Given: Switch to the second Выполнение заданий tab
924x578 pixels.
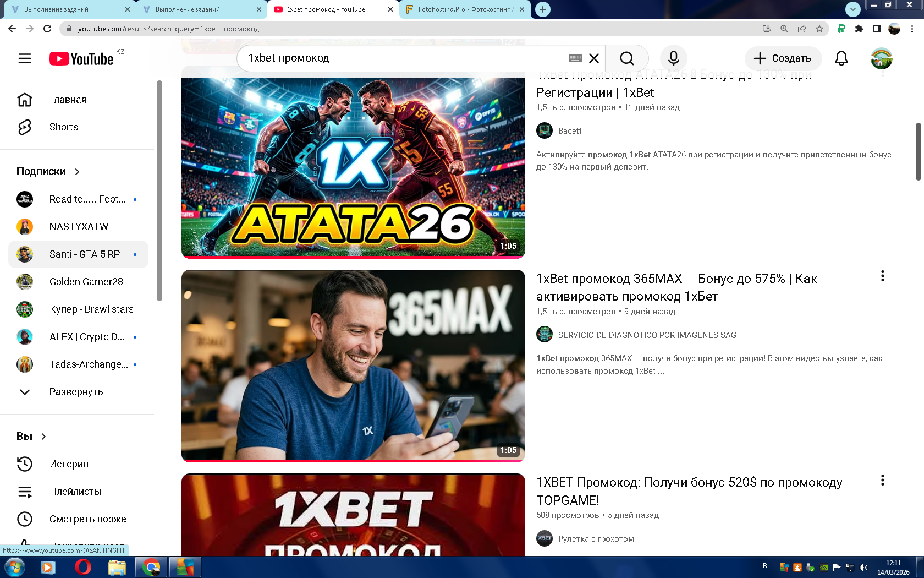Looking at the screenshot, I should coord(201,9).
